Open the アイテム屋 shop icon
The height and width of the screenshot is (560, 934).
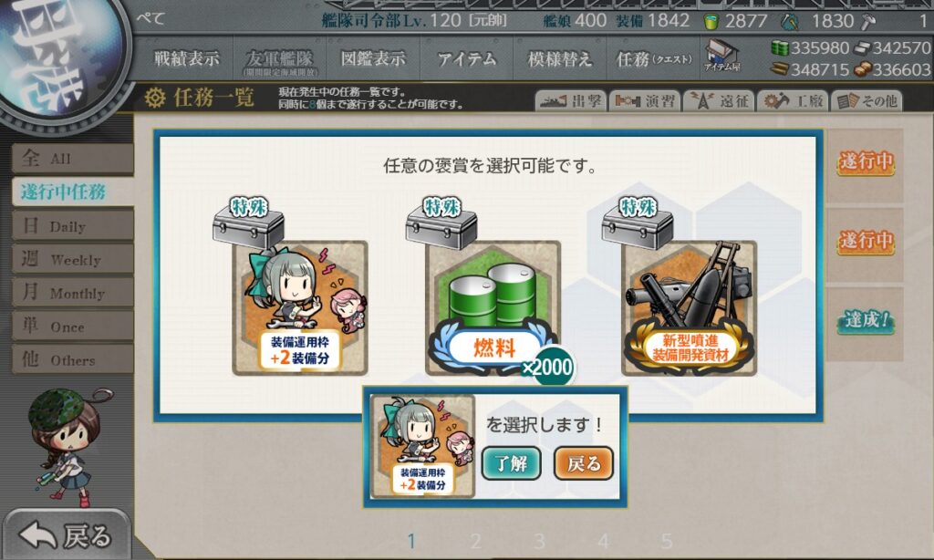tap(721, 57)
